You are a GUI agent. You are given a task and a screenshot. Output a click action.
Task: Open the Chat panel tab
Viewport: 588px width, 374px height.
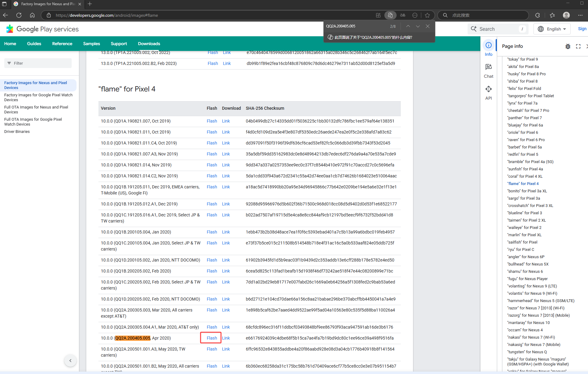coord(489,71)
